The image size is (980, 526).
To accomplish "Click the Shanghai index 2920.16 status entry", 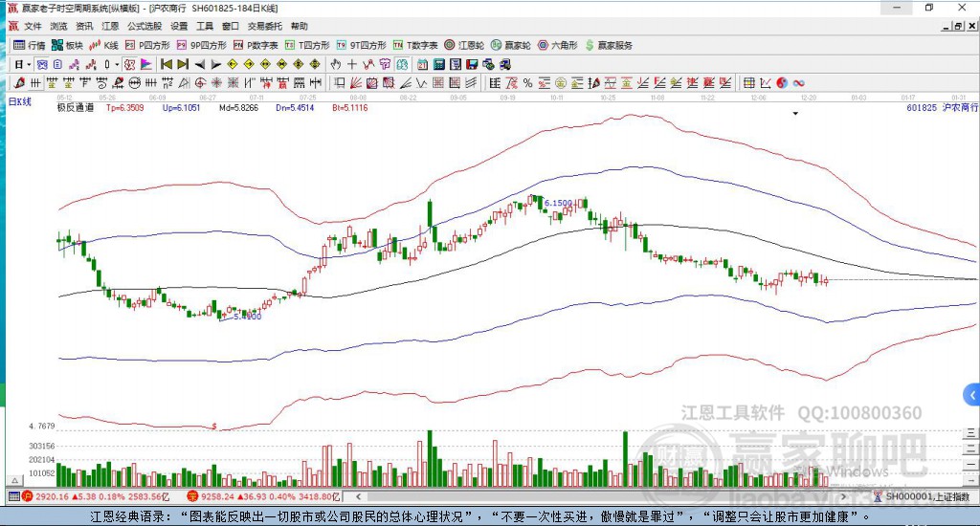I will click(96, 496).
